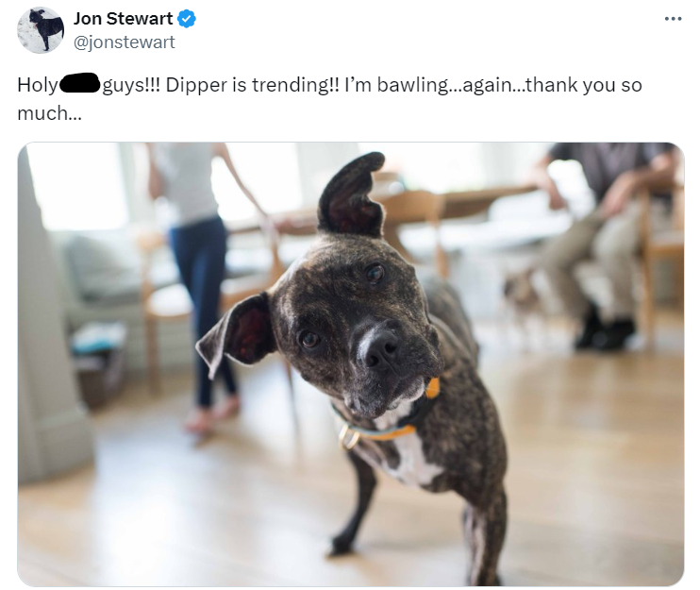
Task: Click the blacked-out censored word in tweet
Action: [x=80, y=83]
